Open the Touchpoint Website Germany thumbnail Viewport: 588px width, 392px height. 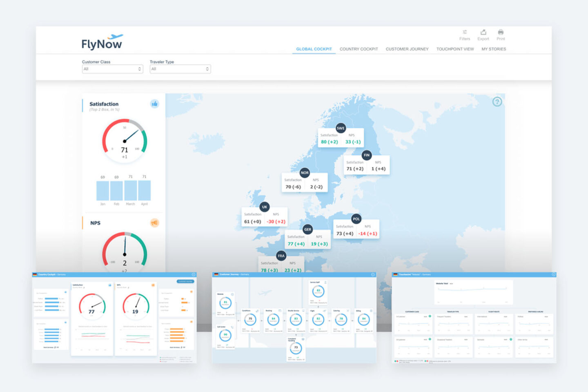coord(474,318)
